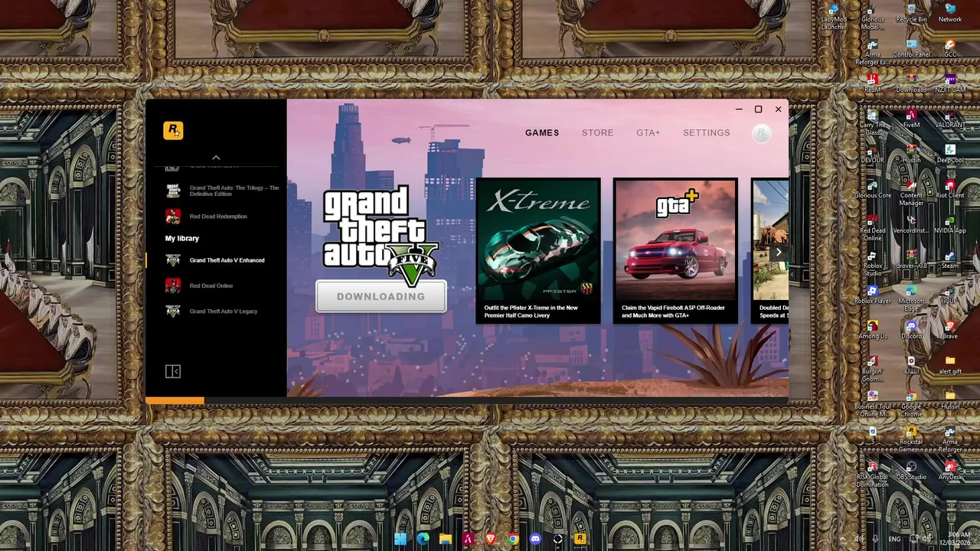The width and height of the screenshot is (980, 551).
Task: Launch NZXT CAM from desktop
Action: click(x=950, y=83)
